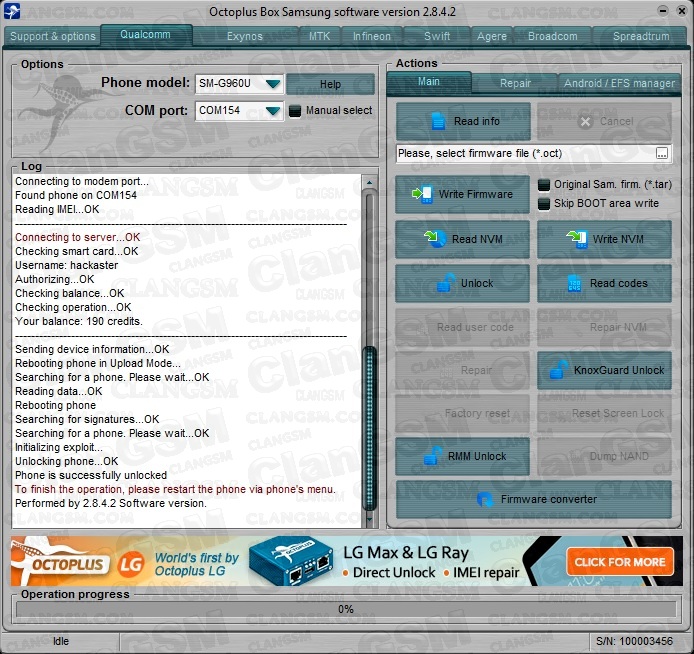Minimize the Octoplus window

663,10
